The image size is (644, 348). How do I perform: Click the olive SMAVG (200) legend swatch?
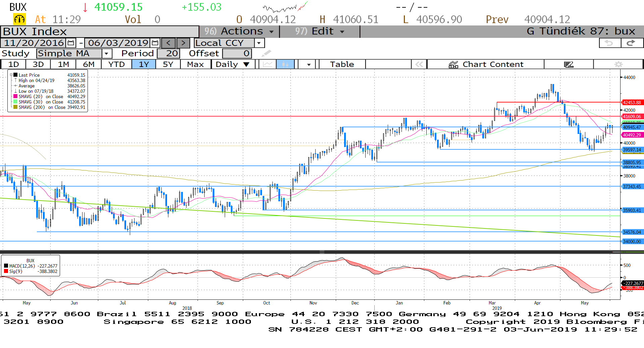(15, 107)
